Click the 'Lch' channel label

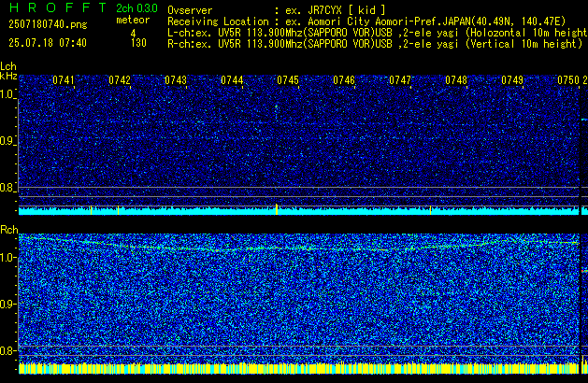point(8,66)
